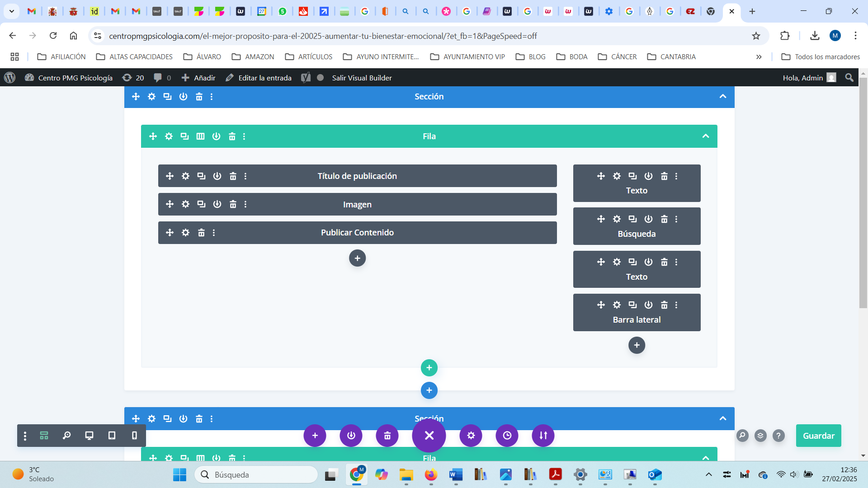868x488 pixels.
Task: Expand hidden bookmarks overflow chevron
Action: [759, 57]
